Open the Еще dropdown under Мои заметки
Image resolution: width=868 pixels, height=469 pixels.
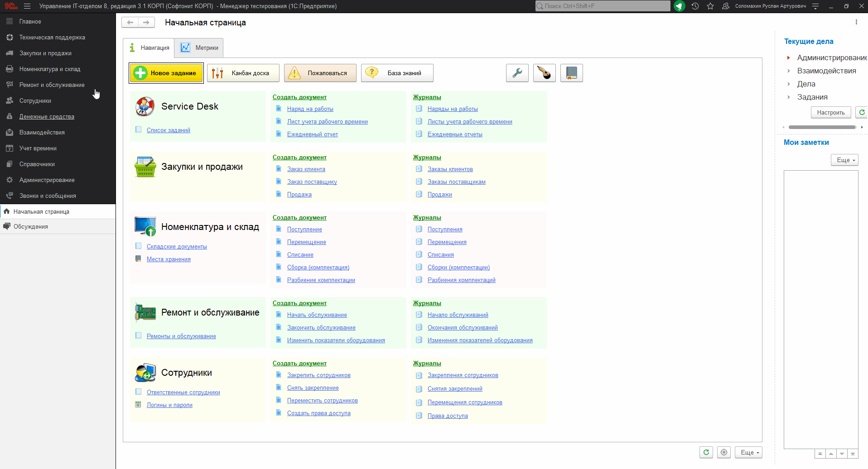pos(844,160)
